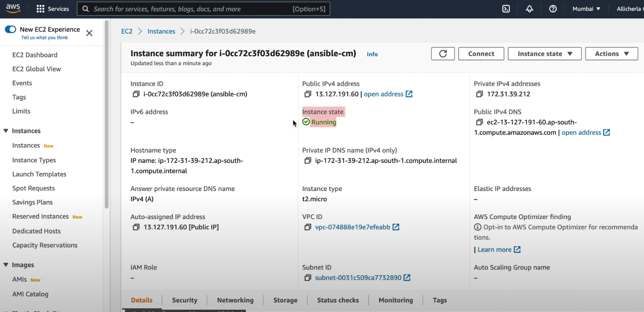Open Dedicated Hosts in the sidebar
This screenshot has width=644, height=312.
[36, 231]
